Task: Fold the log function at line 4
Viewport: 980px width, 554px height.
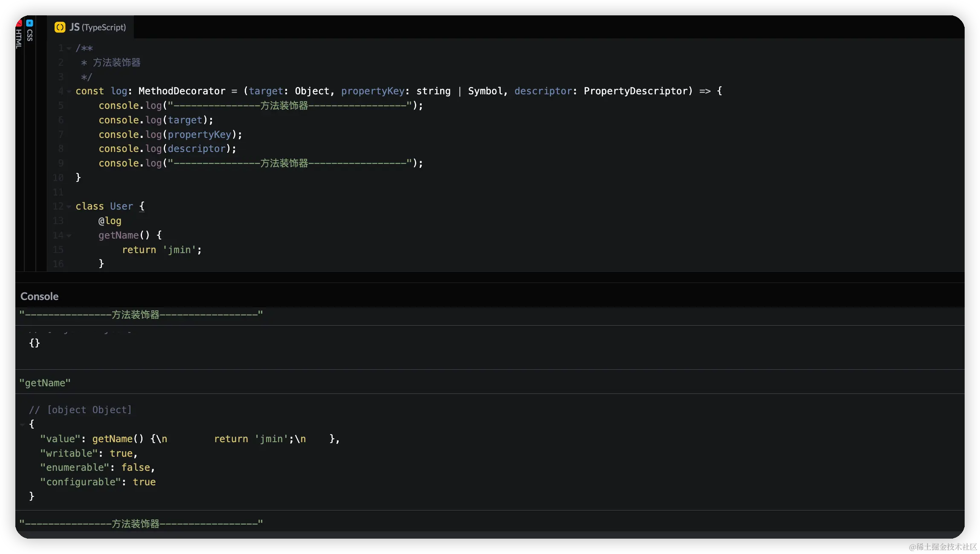Action: click(x=69, y=91)
